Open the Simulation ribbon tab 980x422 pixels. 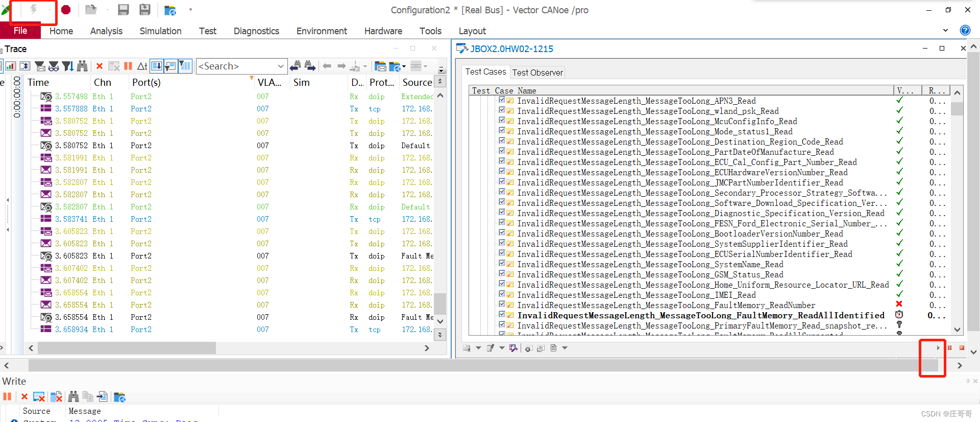coord(161,31)
